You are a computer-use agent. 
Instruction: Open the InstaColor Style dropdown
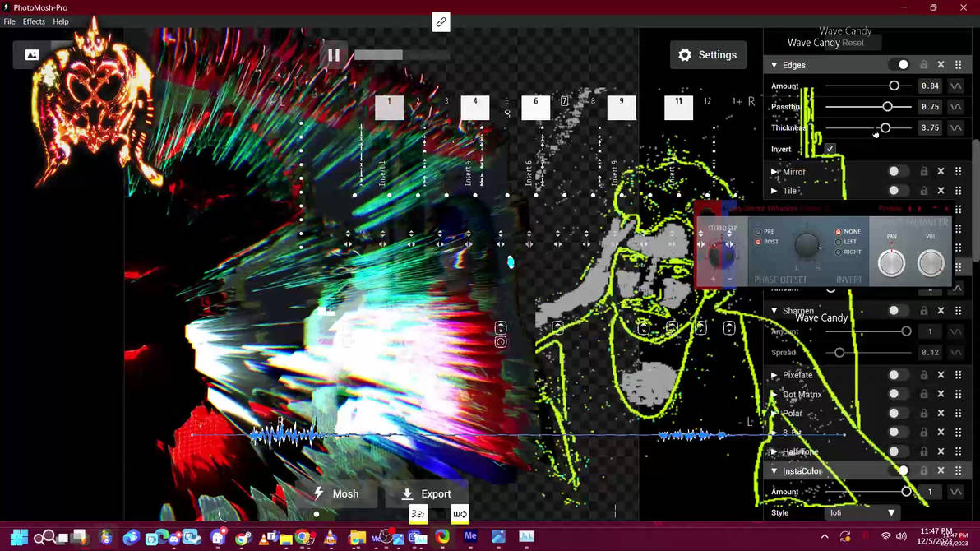[x=862, y=513]
